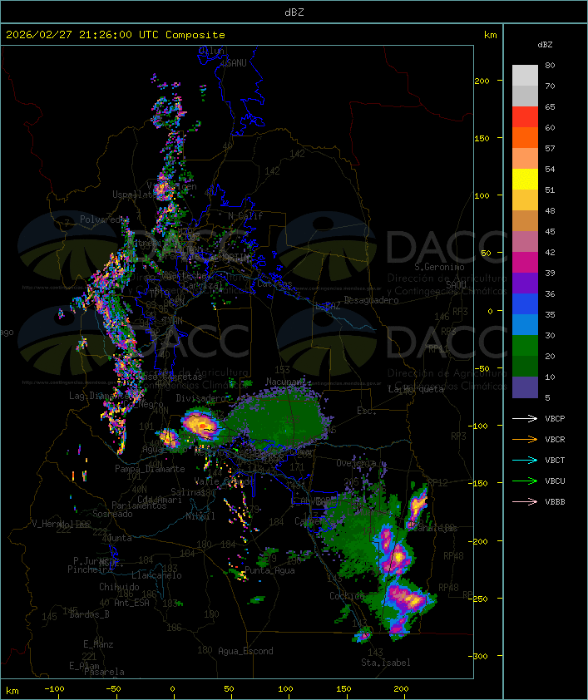Click the southernmost storm cell above Sta.Isabel

pyautogui.click(x=363, y=635)
